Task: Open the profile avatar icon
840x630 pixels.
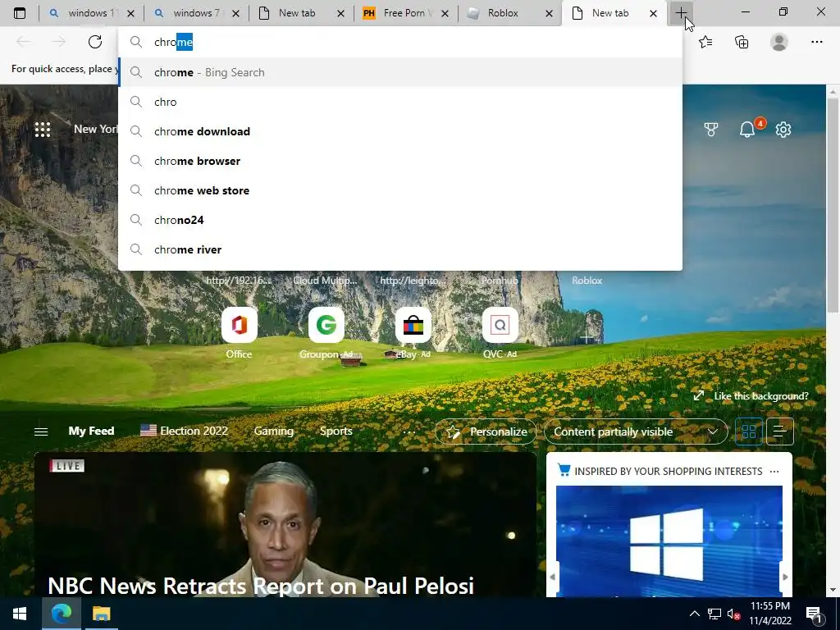Action: coord(779,42)
